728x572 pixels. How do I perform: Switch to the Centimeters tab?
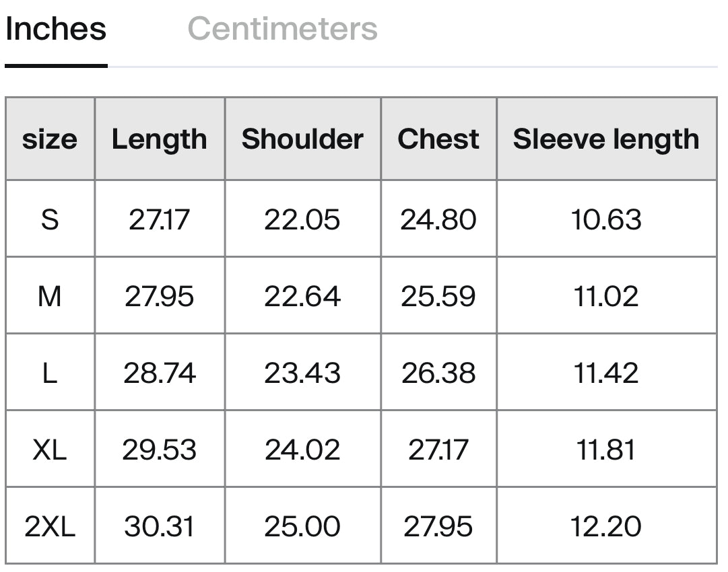[282, 29]
